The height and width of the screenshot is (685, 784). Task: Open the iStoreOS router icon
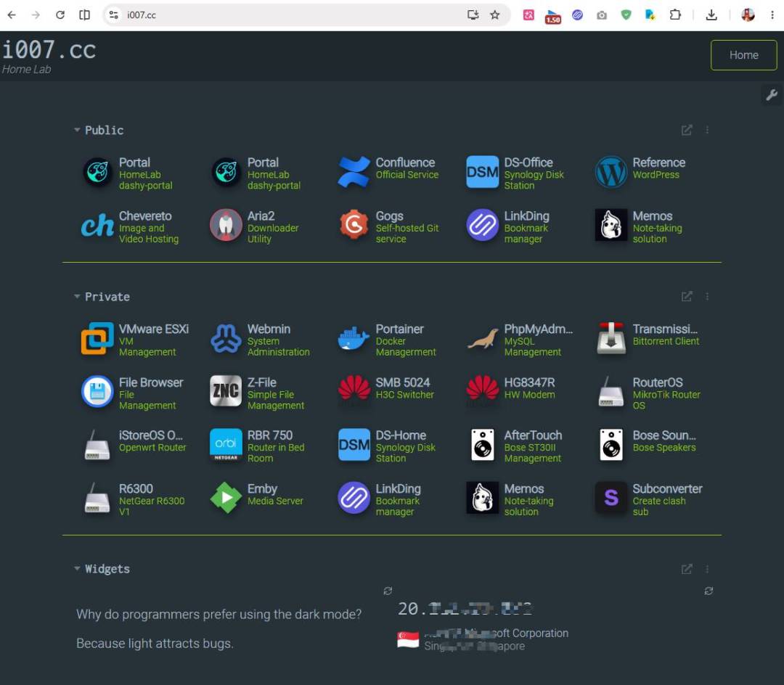tap(97, 445)
